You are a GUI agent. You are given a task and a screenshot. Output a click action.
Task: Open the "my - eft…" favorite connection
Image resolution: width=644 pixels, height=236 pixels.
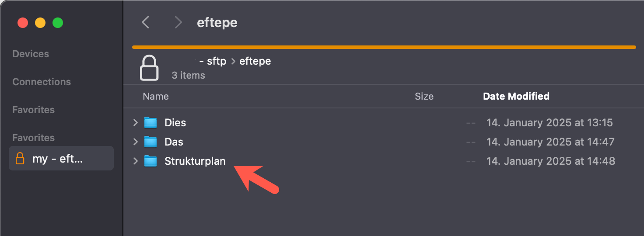[57, 158]
